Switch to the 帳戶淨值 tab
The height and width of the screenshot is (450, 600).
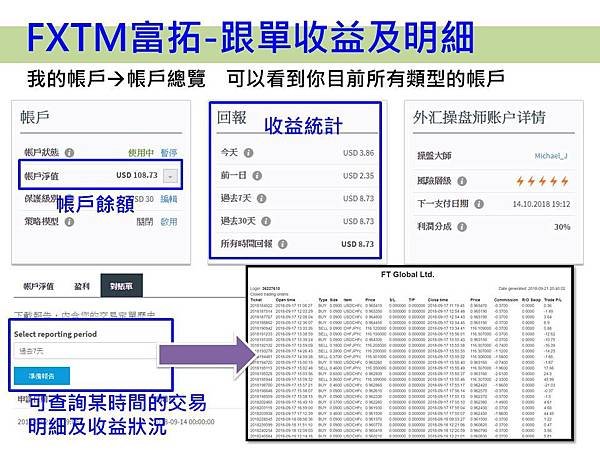(x=38, y=286)
